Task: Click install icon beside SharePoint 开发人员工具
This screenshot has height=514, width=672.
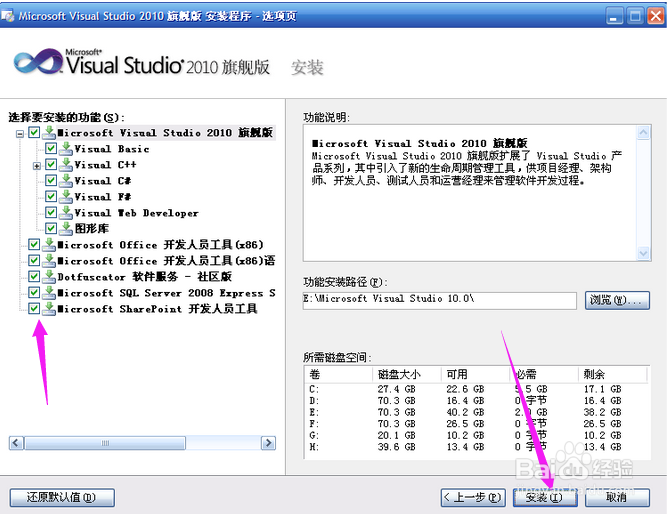Action: [x=49, y=309]
